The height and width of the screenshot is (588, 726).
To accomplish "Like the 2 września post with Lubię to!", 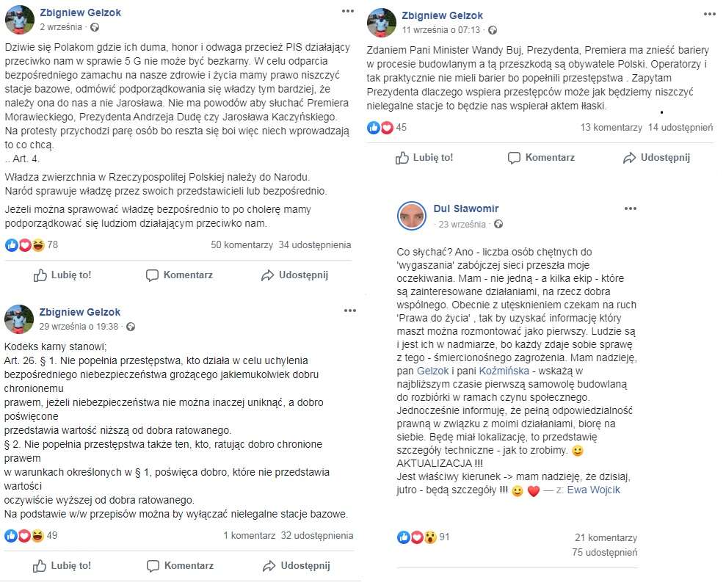I will coord(63,275).
